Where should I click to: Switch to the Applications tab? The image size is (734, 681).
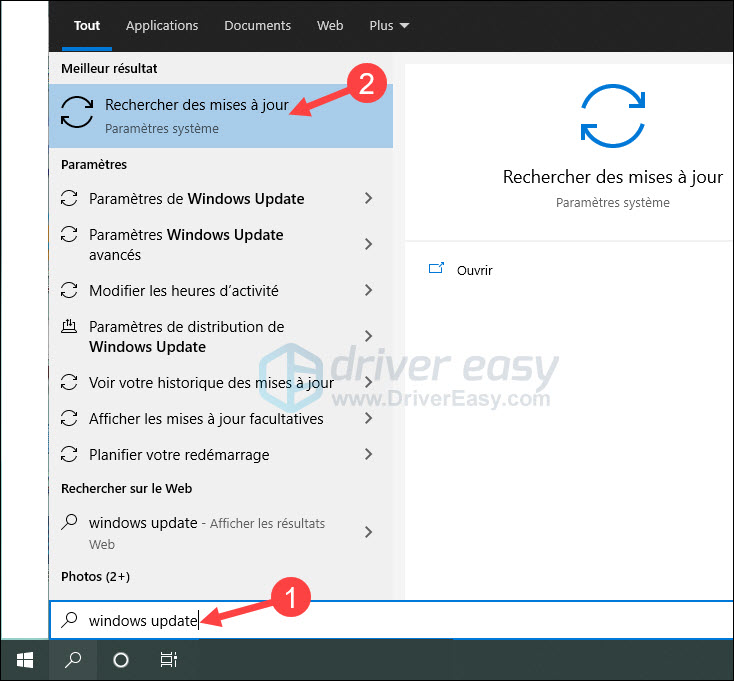[x=162, y=25]
